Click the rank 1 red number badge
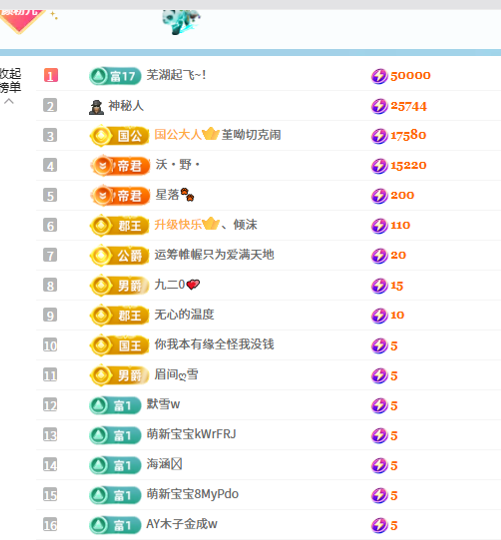This screenshot has width=501, height=540. (x=51, y=75)
